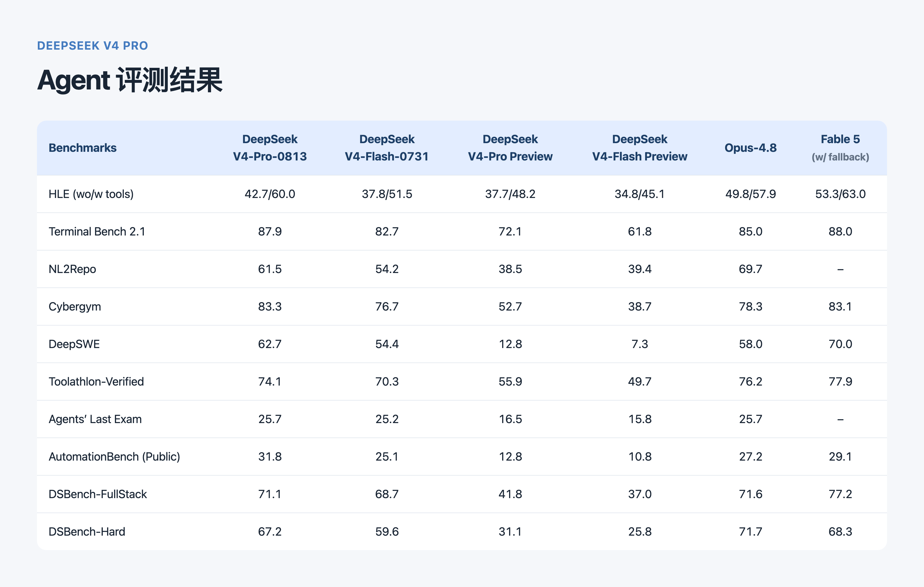Select the "AutomationBench (Public)" row label
Screen dimensions: 924x587
(114, 457)
